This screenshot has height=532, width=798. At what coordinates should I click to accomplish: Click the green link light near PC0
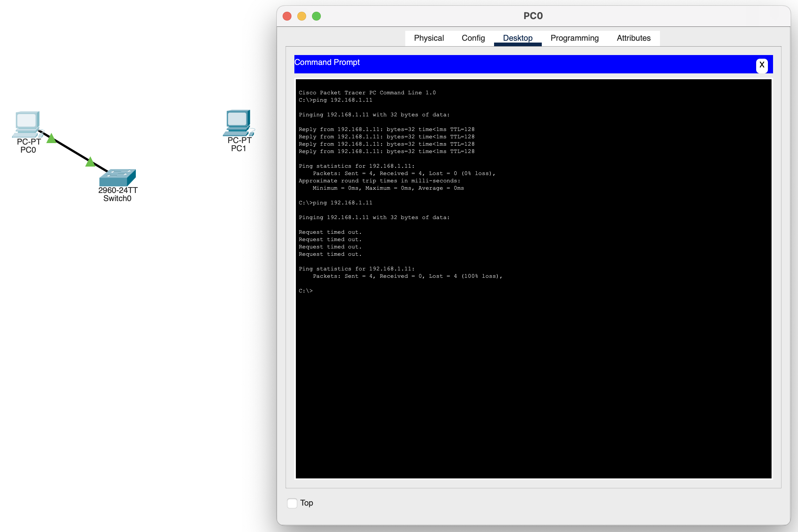pyautogui.click(x=51, y=138)
